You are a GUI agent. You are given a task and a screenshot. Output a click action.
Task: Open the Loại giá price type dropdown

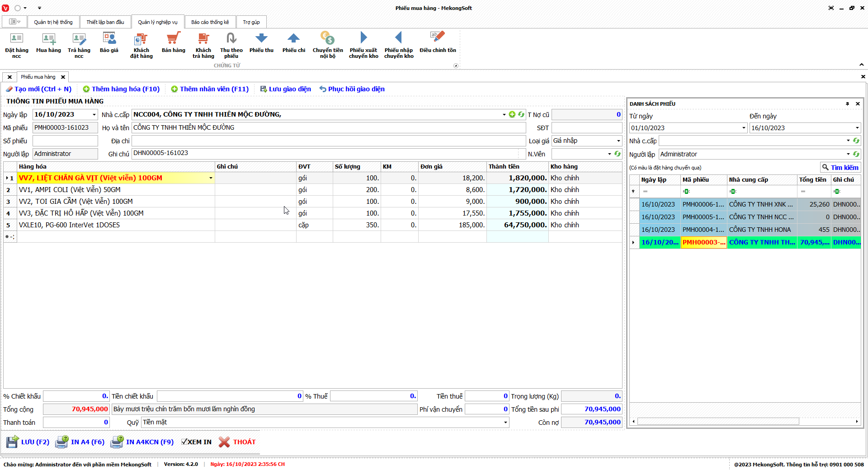pyautogui.click(x=618, y=141)
